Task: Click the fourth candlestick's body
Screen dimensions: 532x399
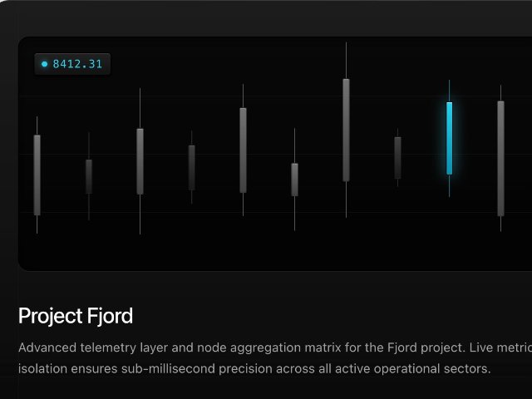Action: click(192, 167)
